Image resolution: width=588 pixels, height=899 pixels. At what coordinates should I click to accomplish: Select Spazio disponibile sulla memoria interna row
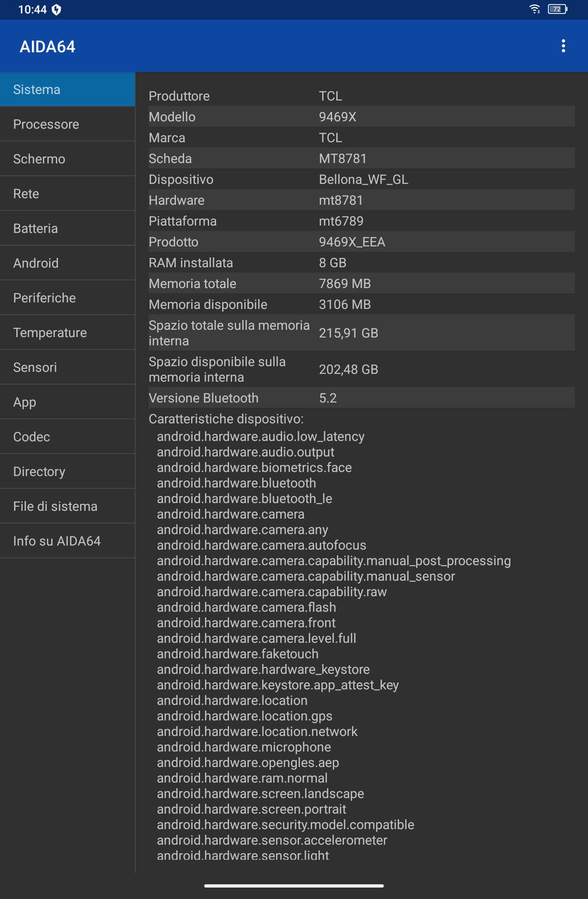[361, 369]
